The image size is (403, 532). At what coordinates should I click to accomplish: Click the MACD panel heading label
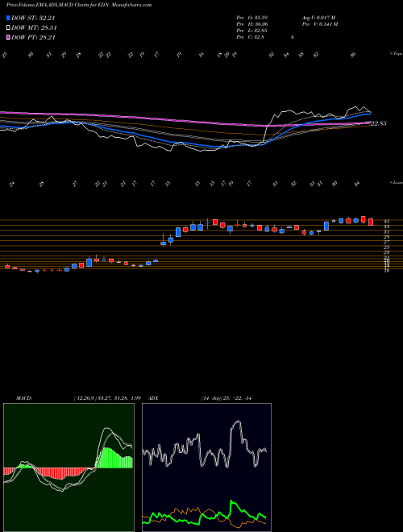(24, 398)
